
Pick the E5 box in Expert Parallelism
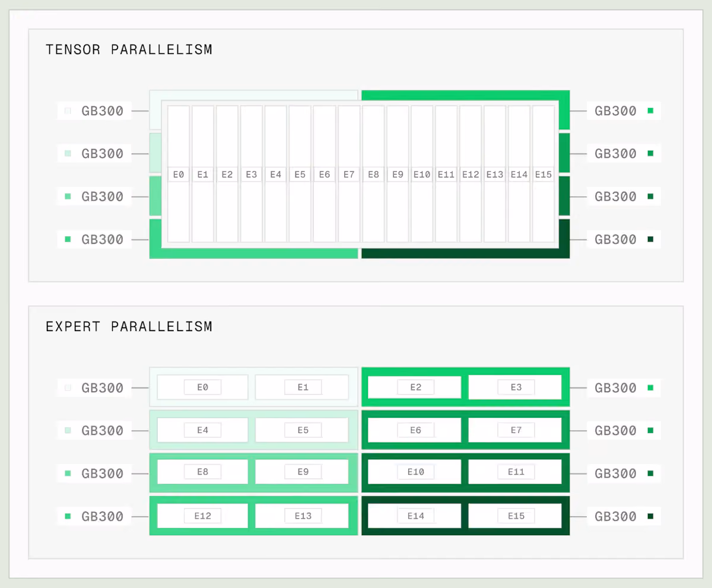tap(302, 430)
